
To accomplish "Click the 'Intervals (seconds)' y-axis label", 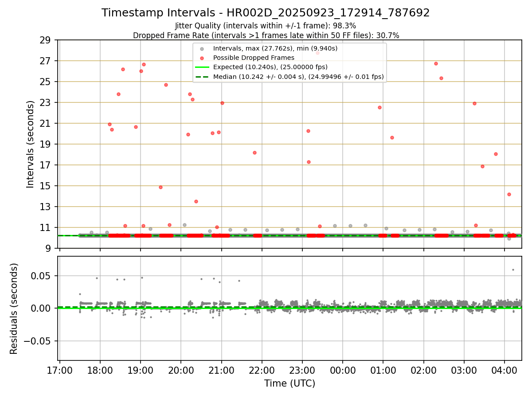I will pos(30,144).
